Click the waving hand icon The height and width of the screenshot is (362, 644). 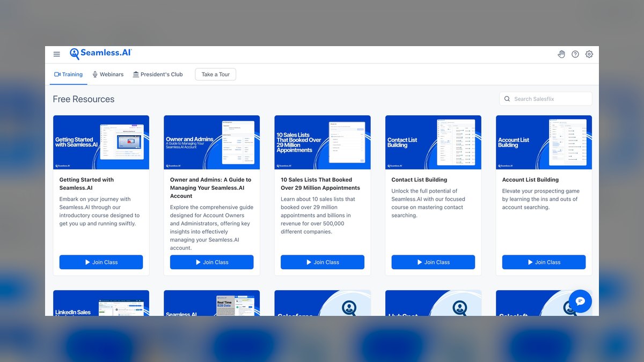tap(561, 54)
